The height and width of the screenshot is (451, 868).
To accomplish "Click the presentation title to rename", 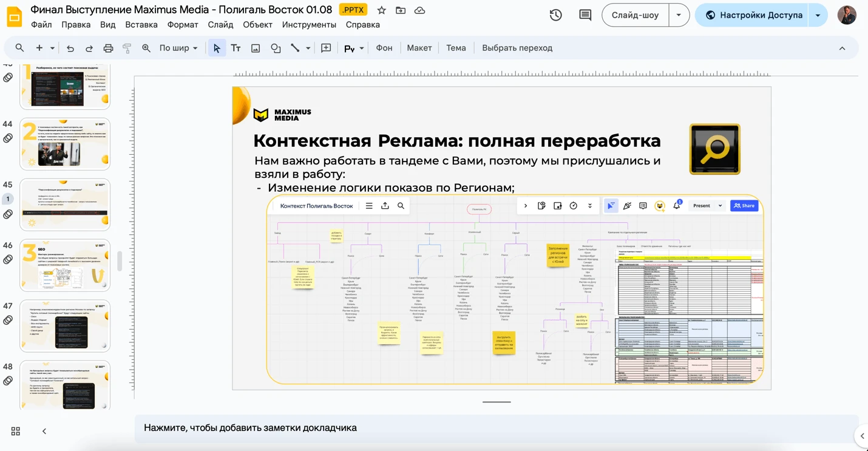I will tap(181, 10).
